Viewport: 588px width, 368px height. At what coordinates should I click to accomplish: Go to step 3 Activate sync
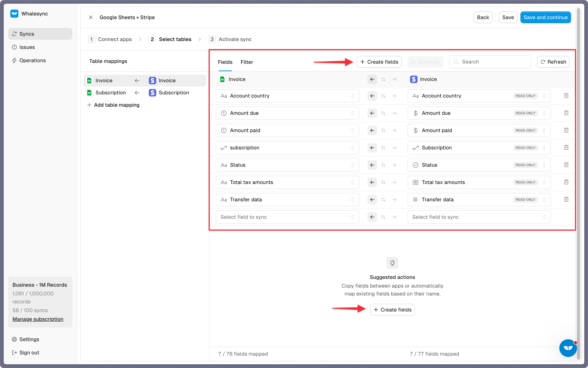click(230, 39)
